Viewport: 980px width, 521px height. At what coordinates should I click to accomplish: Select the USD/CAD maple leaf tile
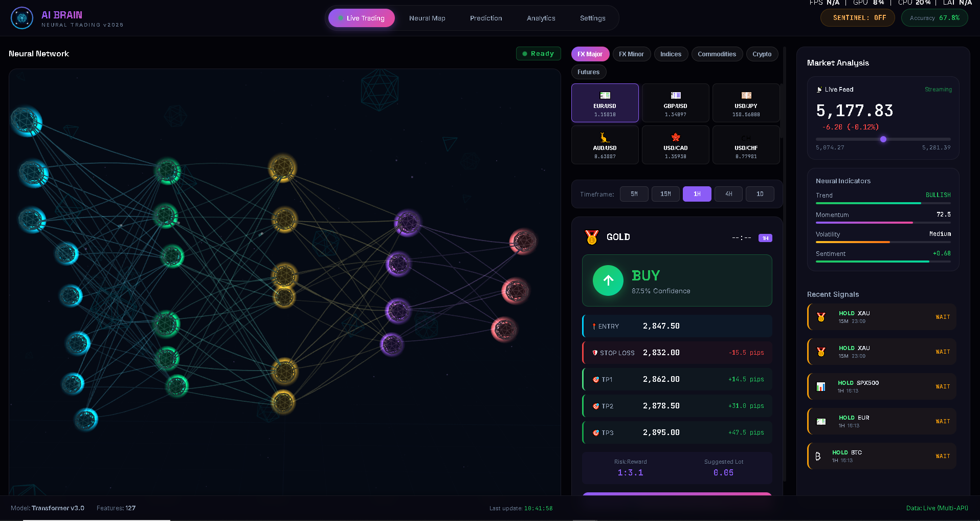[675, 145]
